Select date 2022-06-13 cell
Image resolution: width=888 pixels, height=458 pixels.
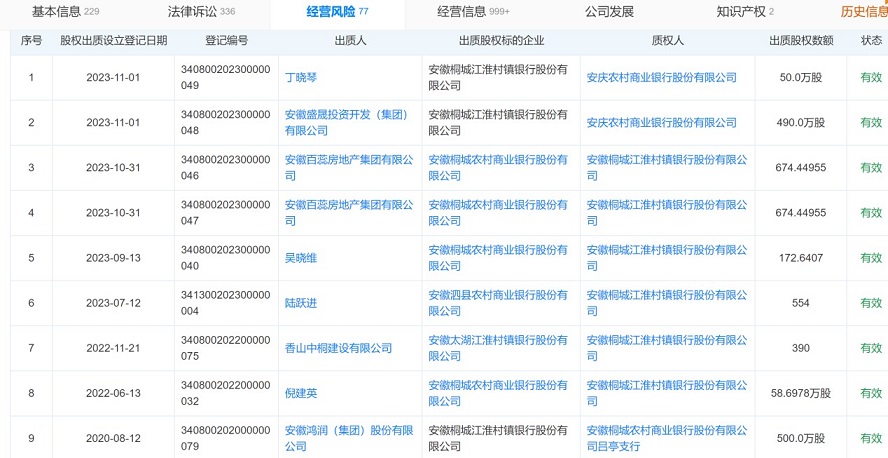113,393
